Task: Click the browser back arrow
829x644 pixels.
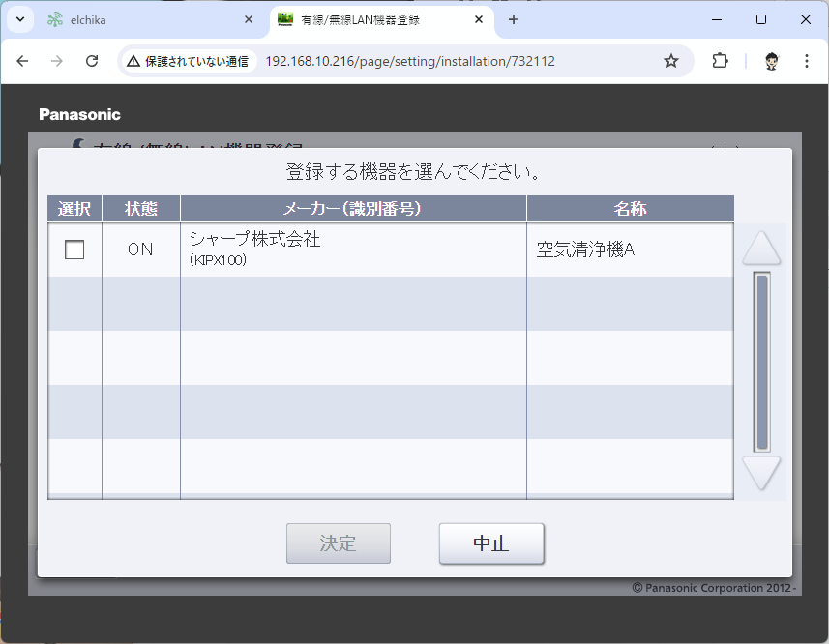Action: pos(23,61)
